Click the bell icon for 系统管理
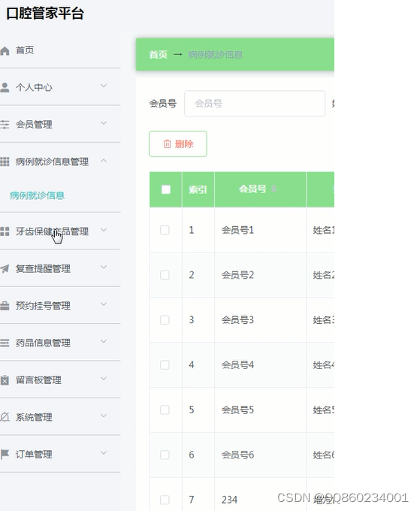 [x=5, y=417]
